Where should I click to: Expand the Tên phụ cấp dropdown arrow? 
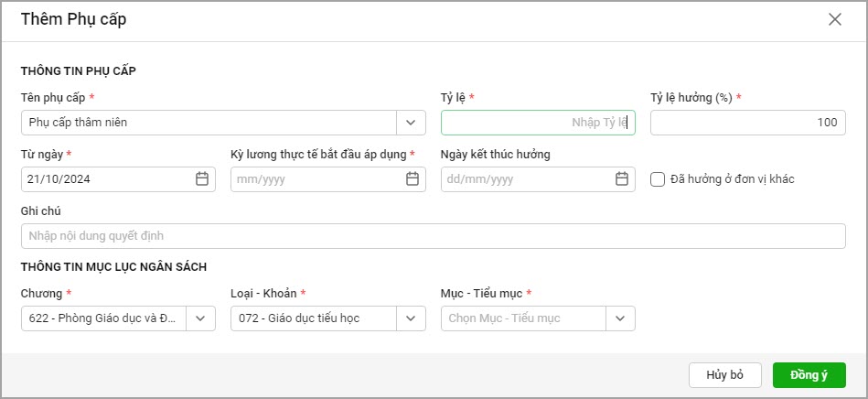point(411,123)
